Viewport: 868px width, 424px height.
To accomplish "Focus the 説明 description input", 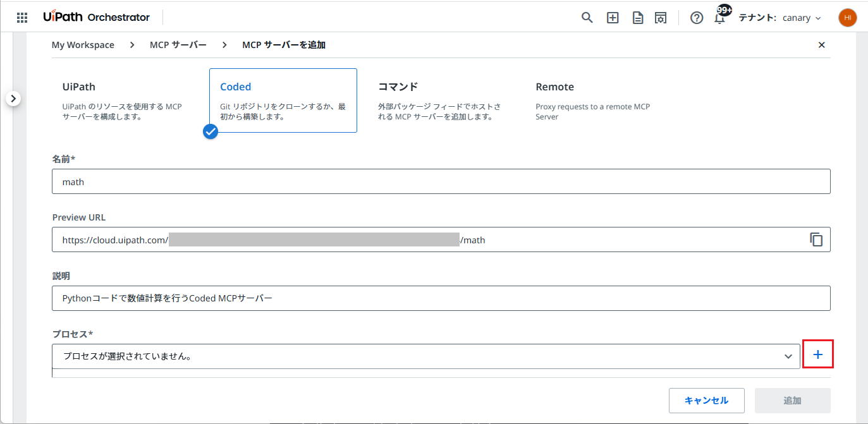I will click(441, 298).
